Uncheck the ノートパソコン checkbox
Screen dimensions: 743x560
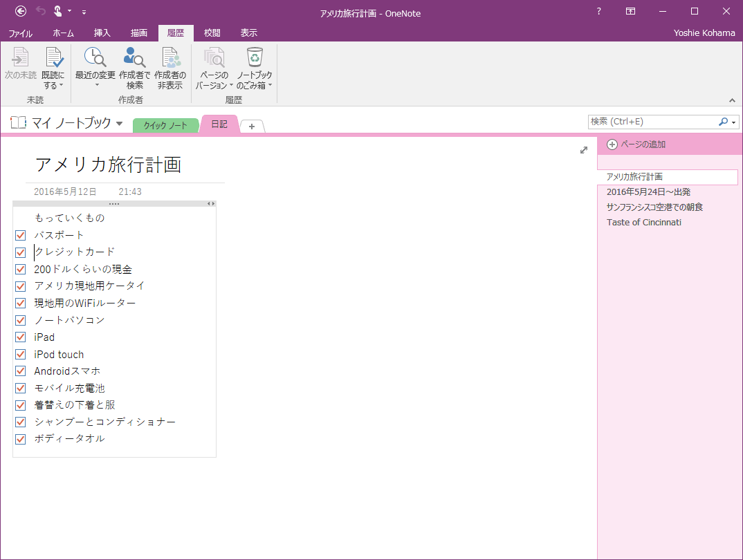[x=20, y=320]
